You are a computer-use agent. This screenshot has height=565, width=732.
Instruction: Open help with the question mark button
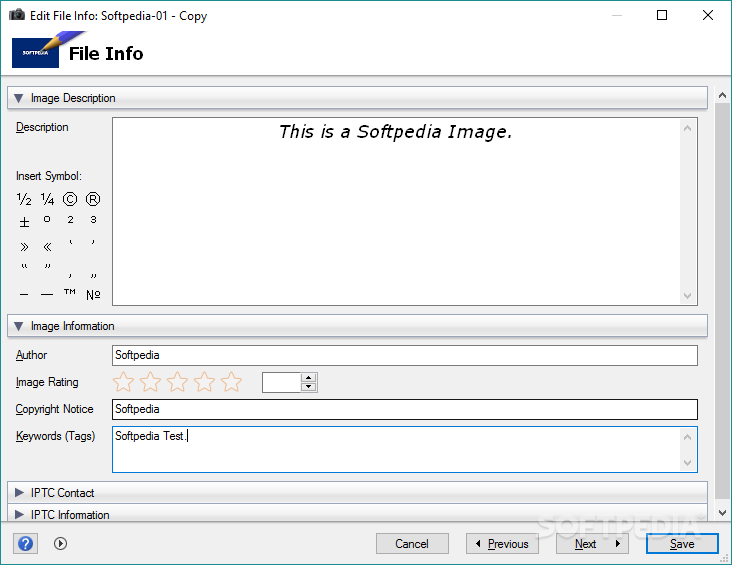pos(25,544)
